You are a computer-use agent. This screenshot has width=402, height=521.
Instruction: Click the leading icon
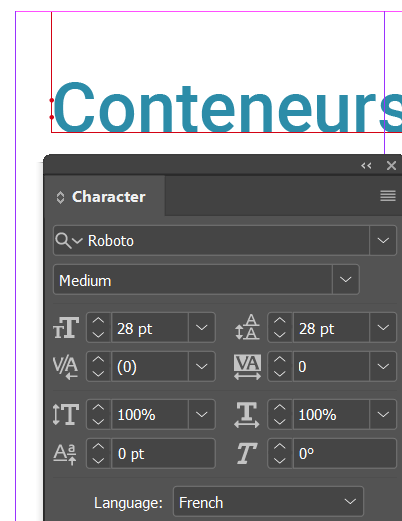pyautogui.click(x=247, y=327)
